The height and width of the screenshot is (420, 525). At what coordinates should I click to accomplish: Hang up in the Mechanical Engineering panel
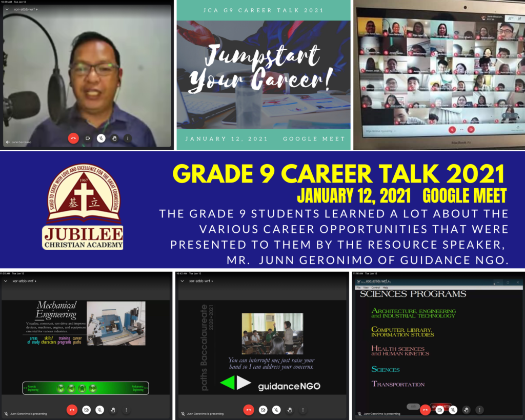[72, 410]
